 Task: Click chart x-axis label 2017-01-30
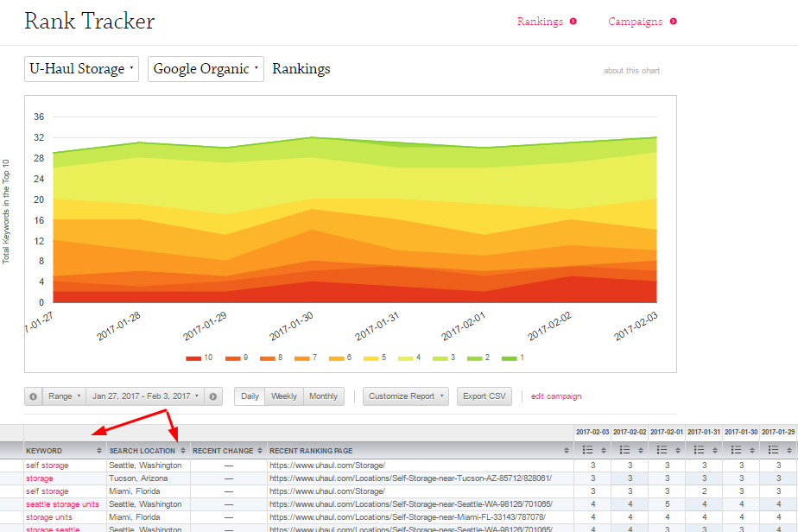tap(291, 326)
